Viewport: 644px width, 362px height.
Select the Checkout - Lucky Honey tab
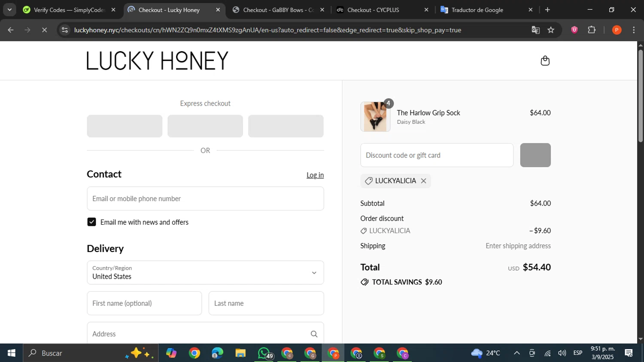173,9
